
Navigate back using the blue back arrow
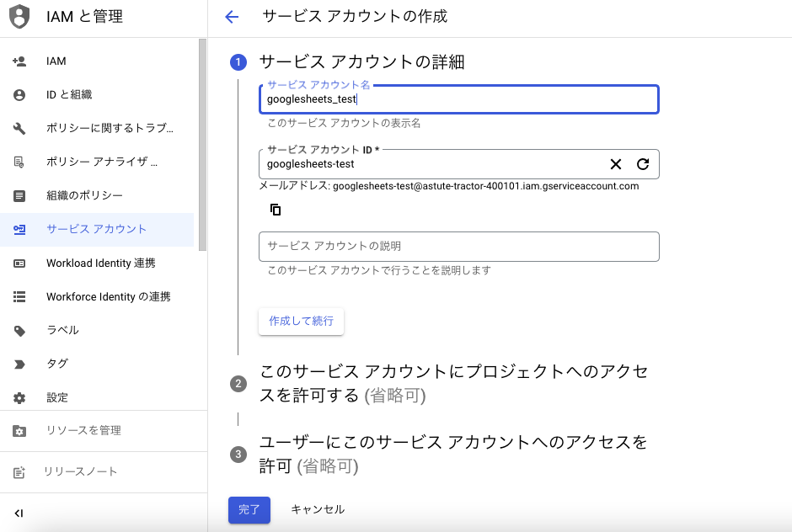(x=232, y=17)
